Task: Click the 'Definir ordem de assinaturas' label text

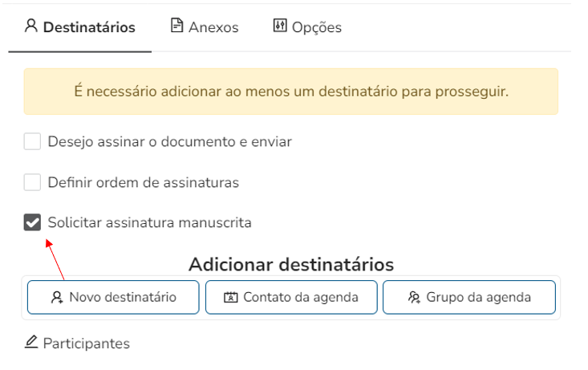Action: pyautogui.click(x=144, y=182)
